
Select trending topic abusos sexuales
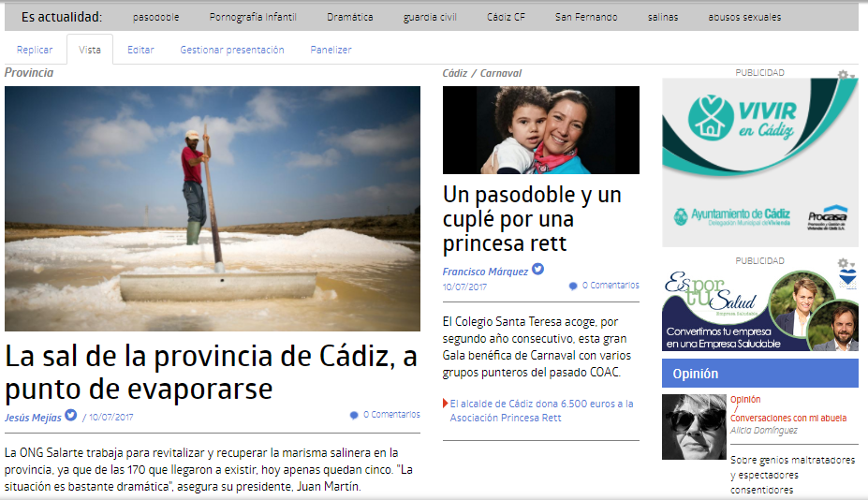tap(744, 17)
